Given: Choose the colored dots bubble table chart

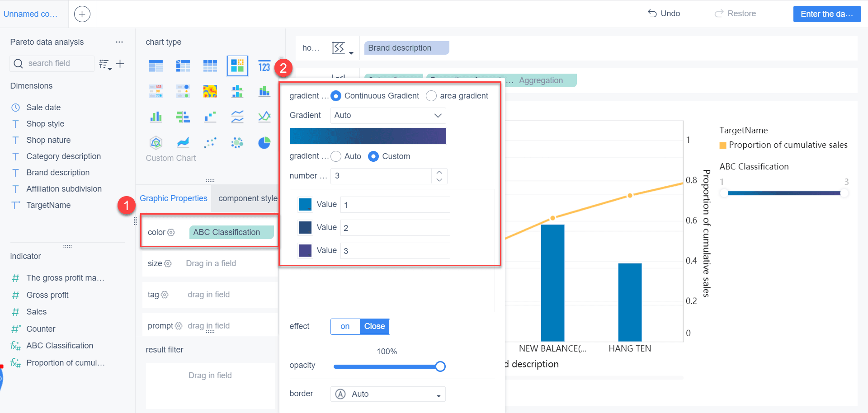Looking at the screenshot, I should pyautogui.click(x=183, y=91).
